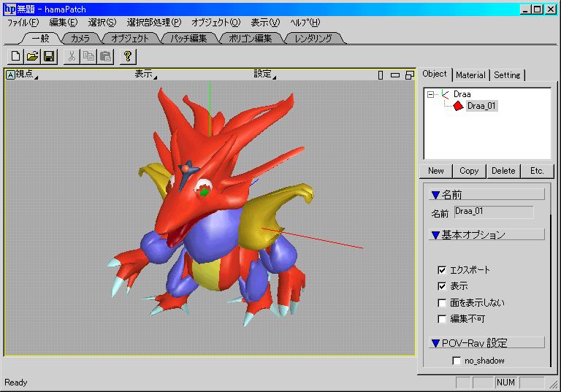Screen dimensions: 561x392
Task: Enable the 編集不可 checkbox
Action: click(442, 319)
